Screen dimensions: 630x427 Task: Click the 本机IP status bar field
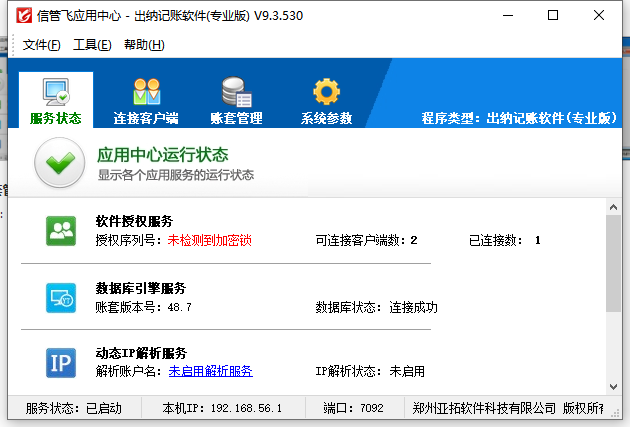(222, 408)
